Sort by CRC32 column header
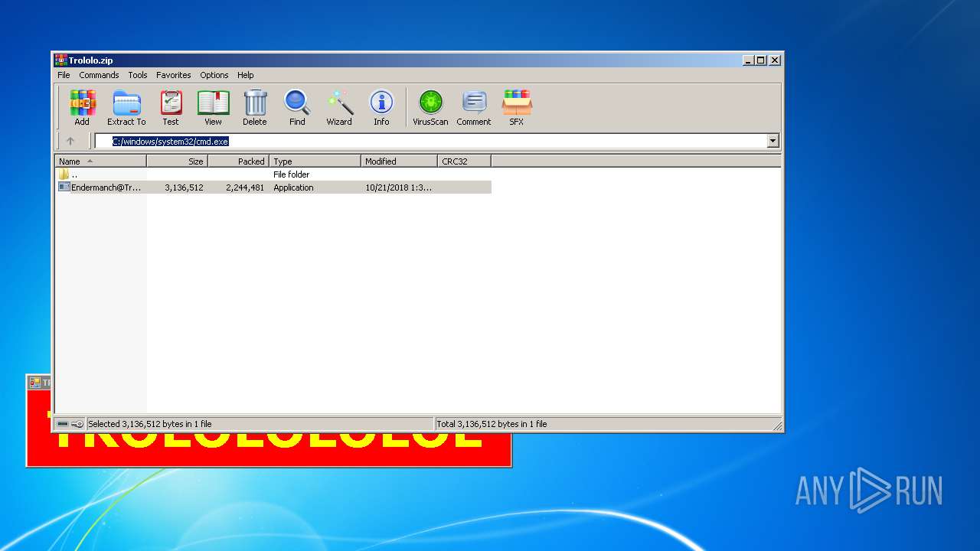The width and height of the screenshot is (980, 551). [x=464, y=161]
